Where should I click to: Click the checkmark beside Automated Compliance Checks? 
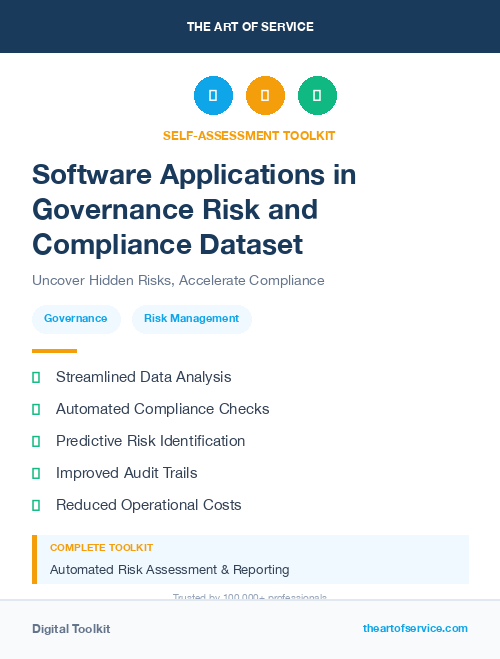[x=36, y=409]
